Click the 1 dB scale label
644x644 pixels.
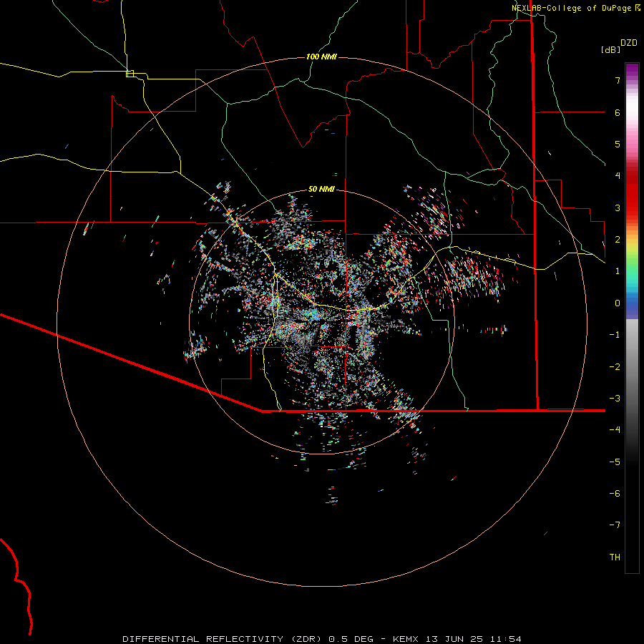pyautogui.click(x=618, y=271)
